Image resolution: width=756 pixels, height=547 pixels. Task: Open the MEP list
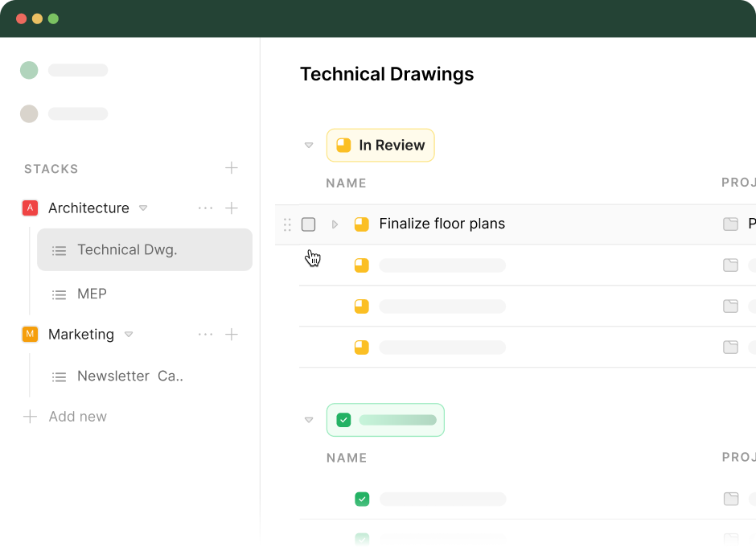92,294
